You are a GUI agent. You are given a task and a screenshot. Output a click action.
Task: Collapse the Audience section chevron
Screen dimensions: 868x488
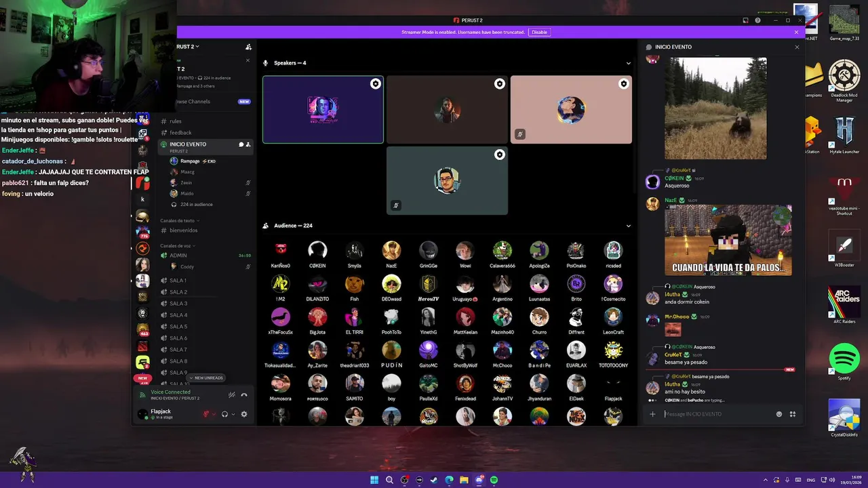point(628,226)
